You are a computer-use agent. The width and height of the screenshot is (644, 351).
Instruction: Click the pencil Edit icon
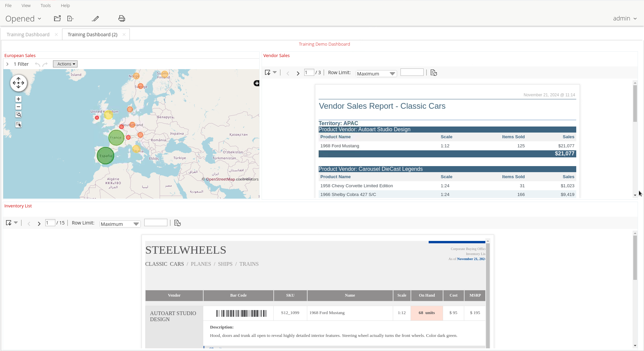click(96, 18)
